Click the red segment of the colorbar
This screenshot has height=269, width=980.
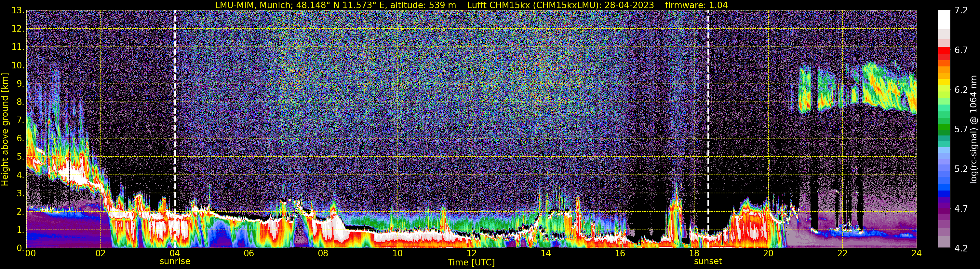click(x=944, y=50)
